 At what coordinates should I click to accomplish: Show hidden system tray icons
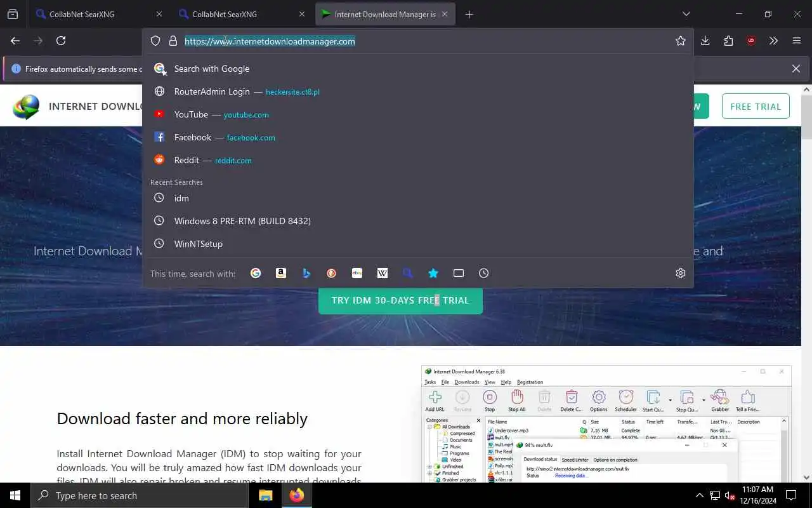point(700,495)
